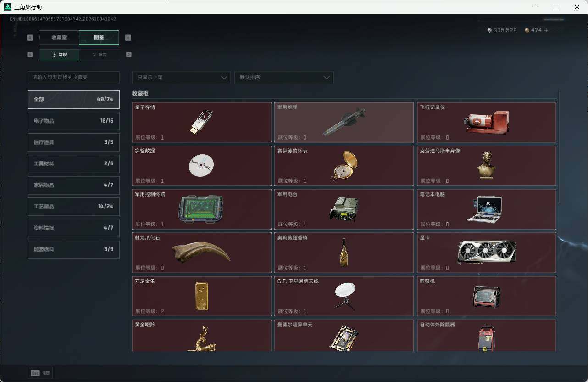Select the 棘龙爪化石 claw fossil icon

pyautogui.click(x=201, y=253)
